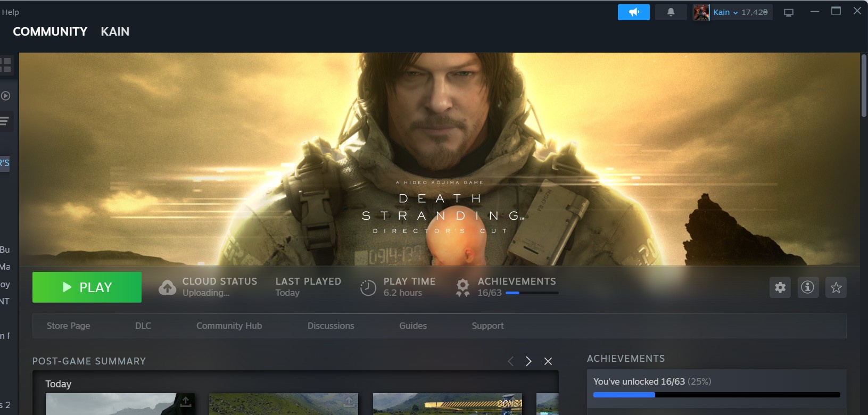Click the LAST PLAYED label
Viewport: 868px width, 415px height.
click(x=308, y=281)
